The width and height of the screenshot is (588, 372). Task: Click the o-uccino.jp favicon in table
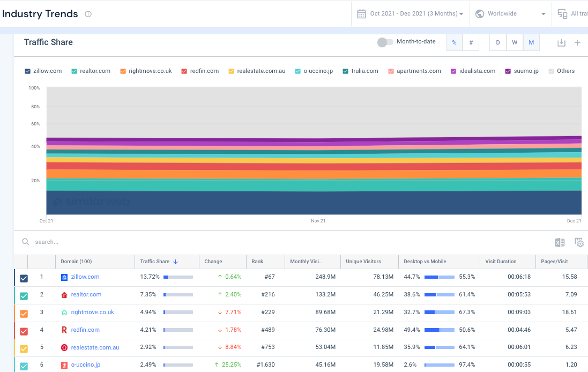click(x=64, y=365)
